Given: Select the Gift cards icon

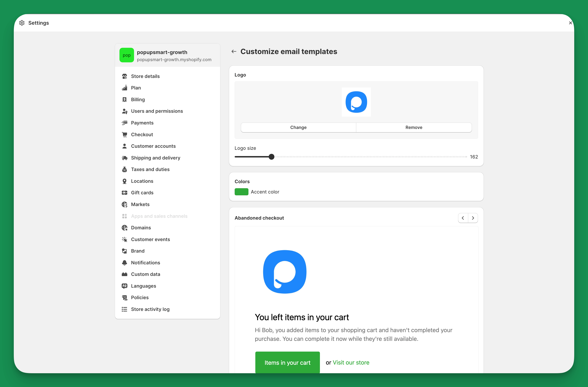Looking at the screenshot, I should (x=125, y=193).
